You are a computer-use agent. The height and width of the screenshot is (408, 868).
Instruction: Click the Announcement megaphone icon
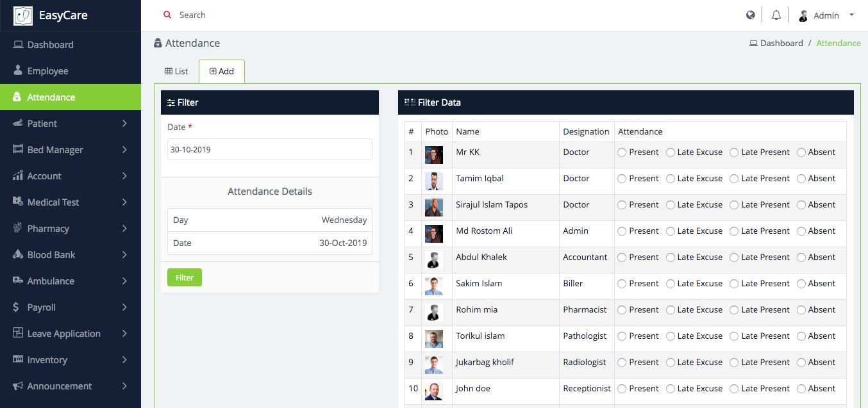18,386
